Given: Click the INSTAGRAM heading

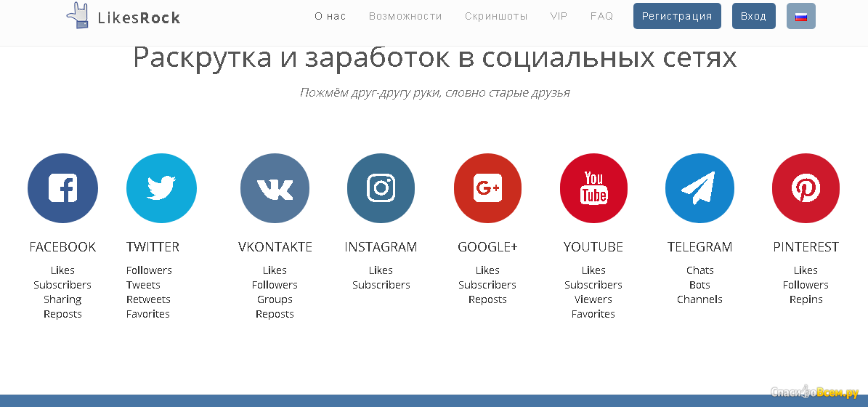Looking at the screenshot, I should tap(381, 247).
